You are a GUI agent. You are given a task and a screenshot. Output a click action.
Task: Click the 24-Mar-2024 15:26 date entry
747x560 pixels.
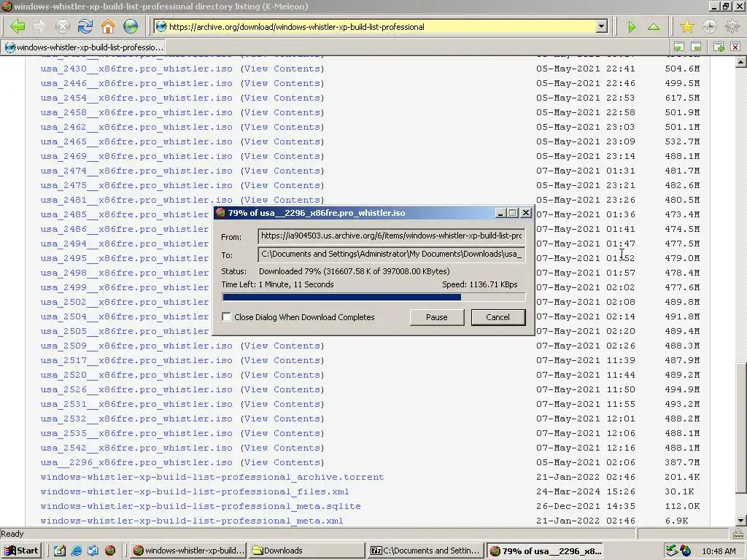[x=586, y=491]
